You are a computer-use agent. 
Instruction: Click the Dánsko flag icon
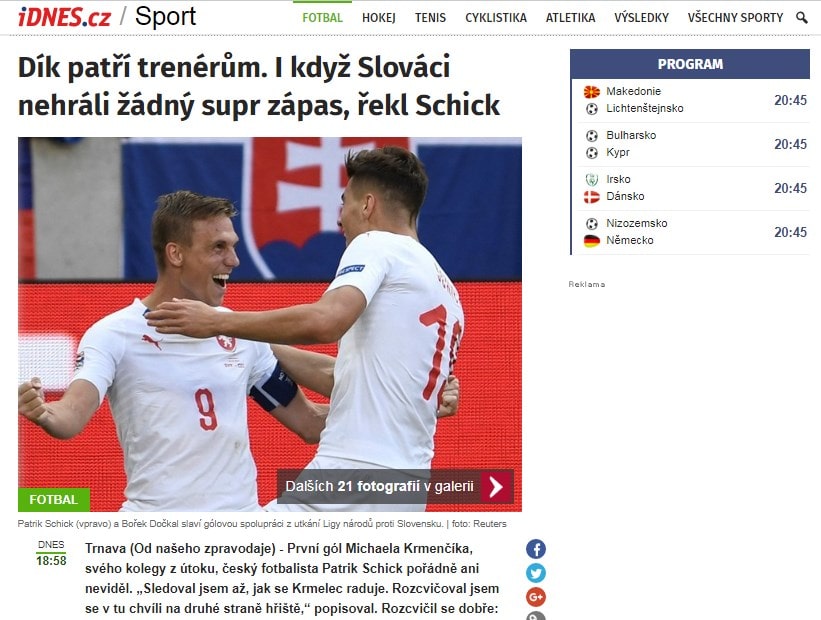click(x=592, y=197)
